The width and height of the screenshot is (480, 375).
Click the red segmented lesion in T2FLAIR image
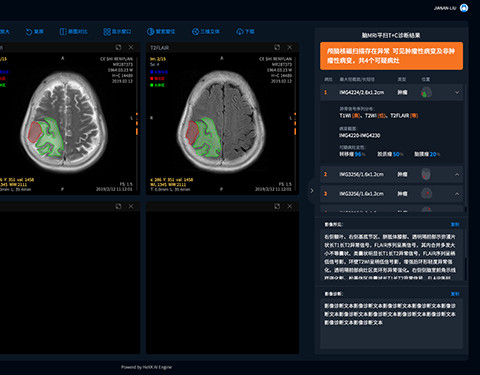(191, 132)
